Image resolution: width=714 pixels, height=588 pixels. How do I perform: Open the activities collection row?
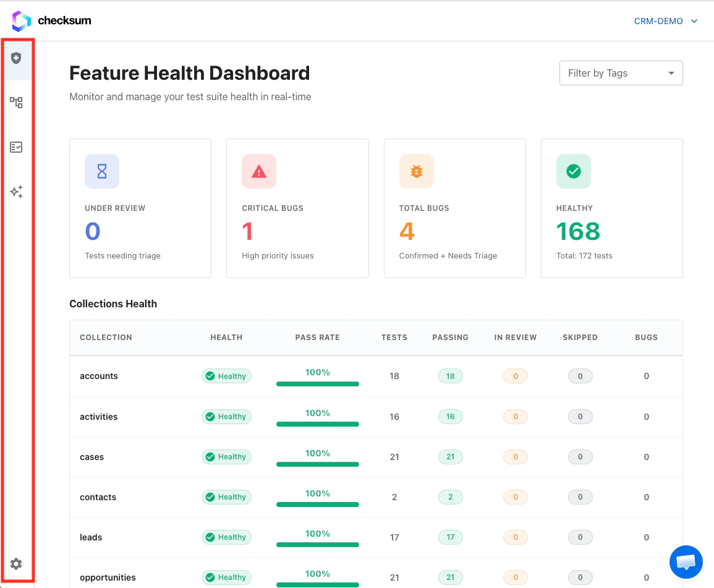point(376,417)
